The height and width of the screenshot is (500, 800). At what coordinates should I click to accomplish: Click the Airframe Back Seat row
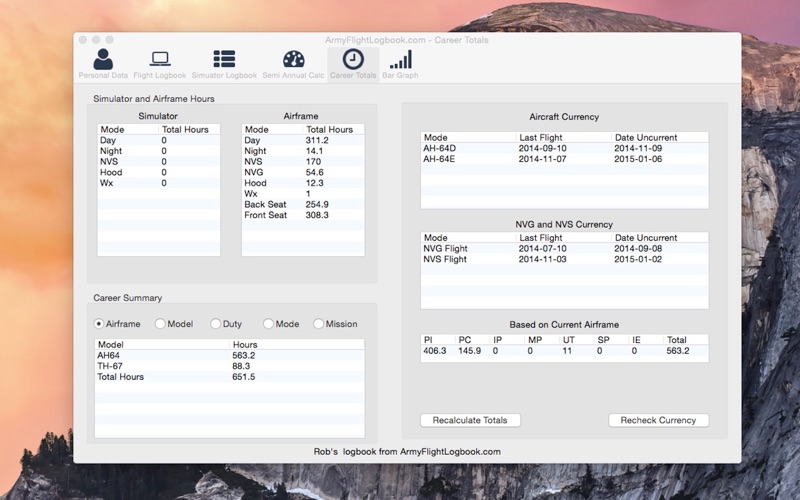coord(303,204)
